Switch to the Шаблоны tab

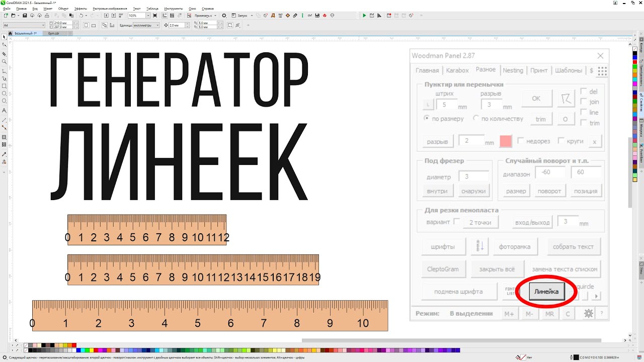569,70
